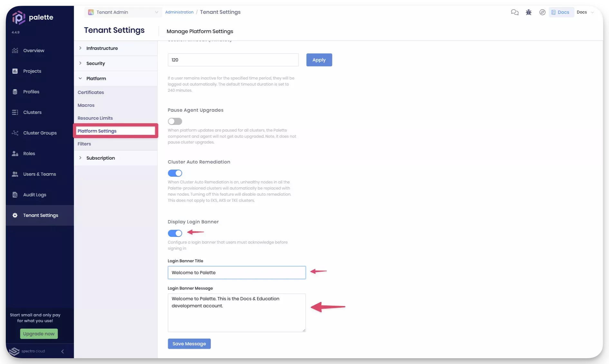Collapse the Platform section

[96, 78]
